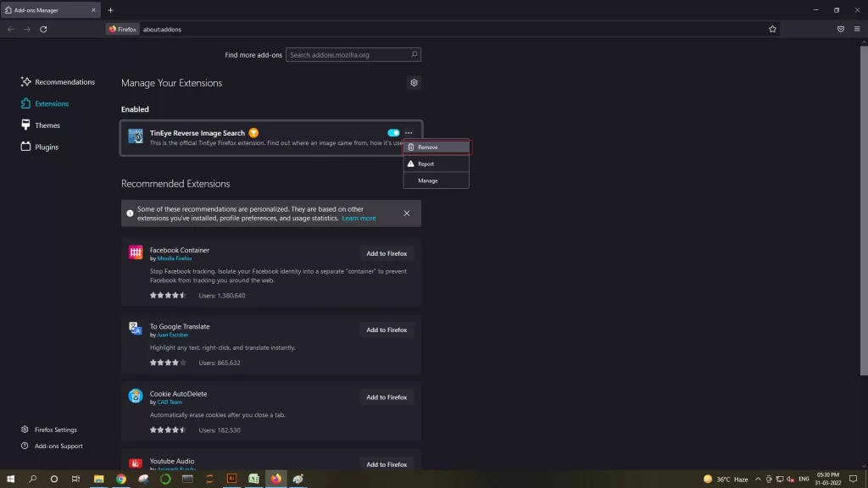
Task: Open the tools gear menu for extensions
Action: tap(414, 83)
